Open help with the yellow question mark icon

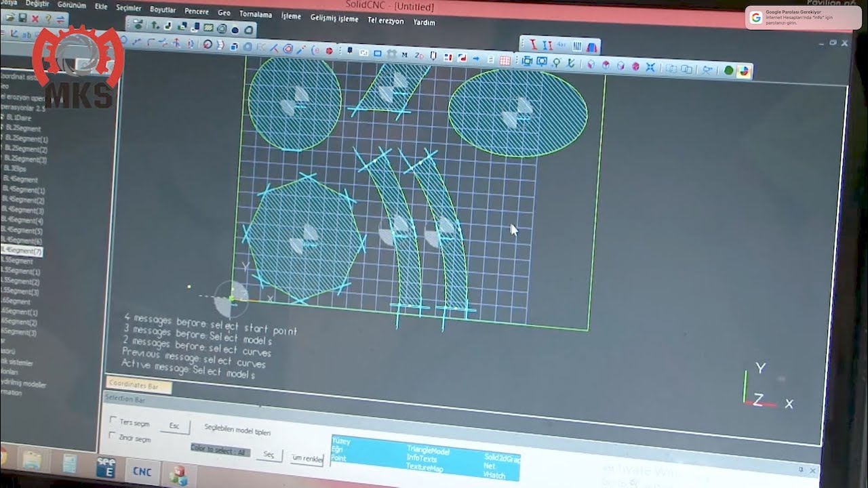(x=47, y=19)
